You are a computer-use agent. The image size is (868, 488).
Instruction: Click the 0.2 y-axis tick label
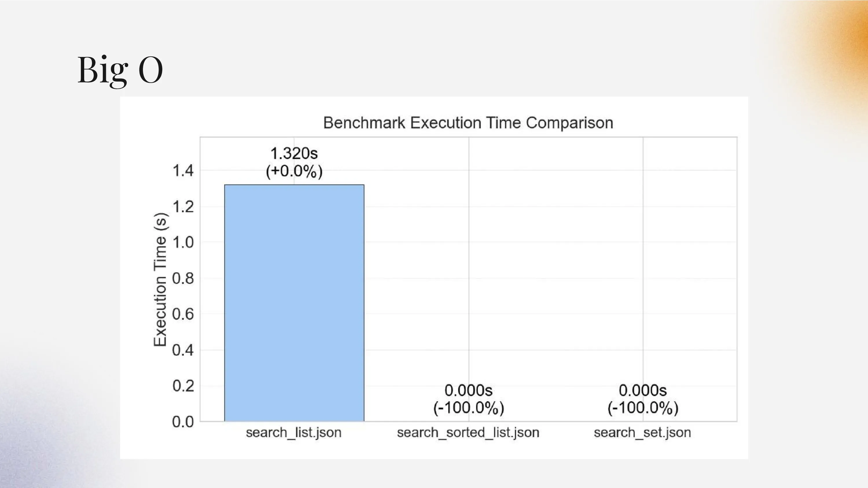tap(183, 386)
